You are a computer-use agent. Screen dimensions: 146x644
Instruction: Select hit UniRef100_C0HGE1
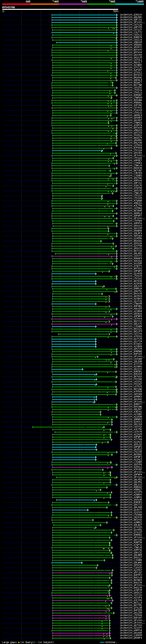[131, 163]
